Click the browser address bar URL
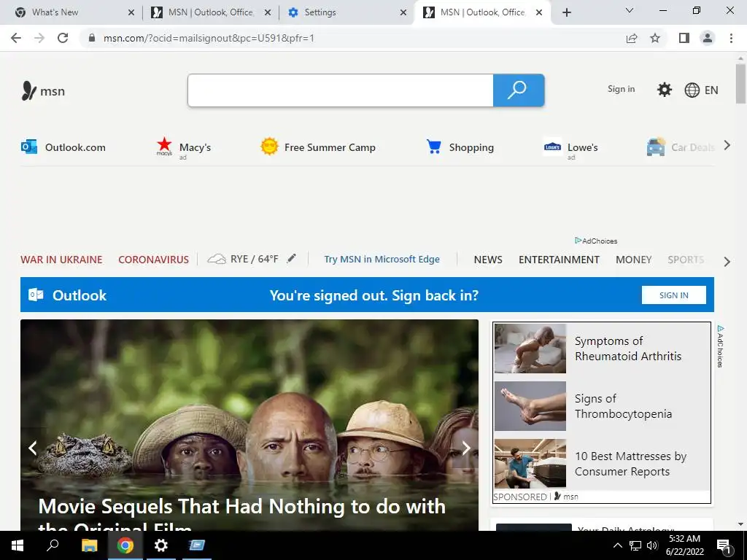Viewport: 747px width, 560px height. (209, 38)
